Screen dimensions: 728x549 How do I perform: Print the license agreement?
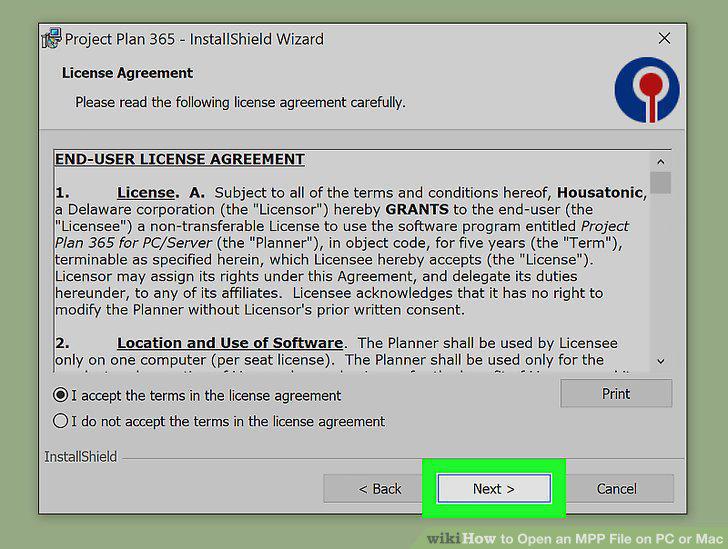[x=616, y=393]
